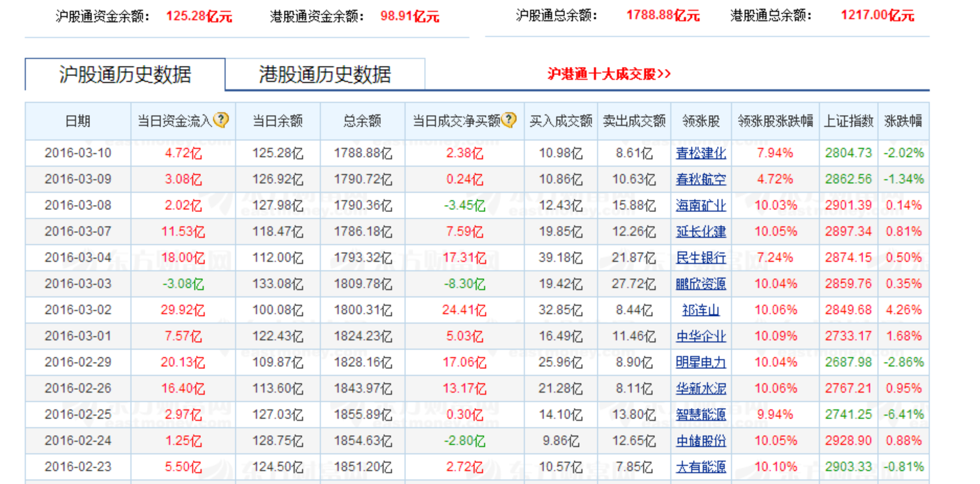
Task: Open the 当日资金流入 help icon
Action: [220, 119]
